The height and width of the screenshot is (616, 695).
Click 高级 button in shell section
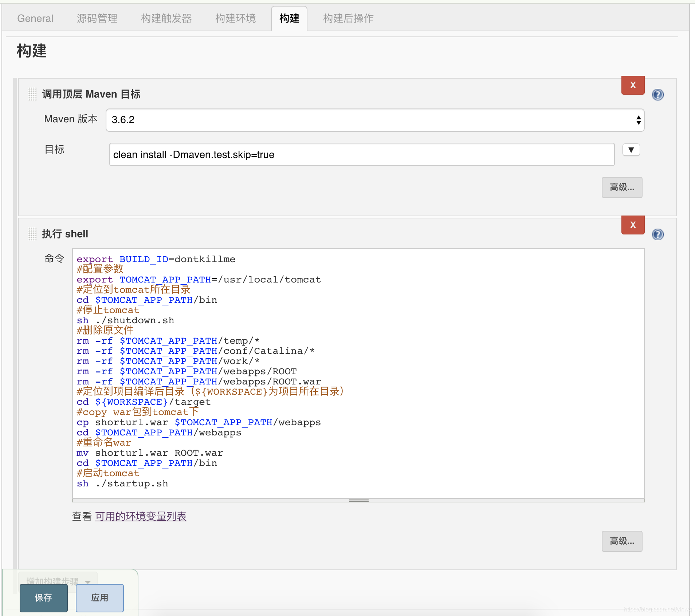point(622,541)
